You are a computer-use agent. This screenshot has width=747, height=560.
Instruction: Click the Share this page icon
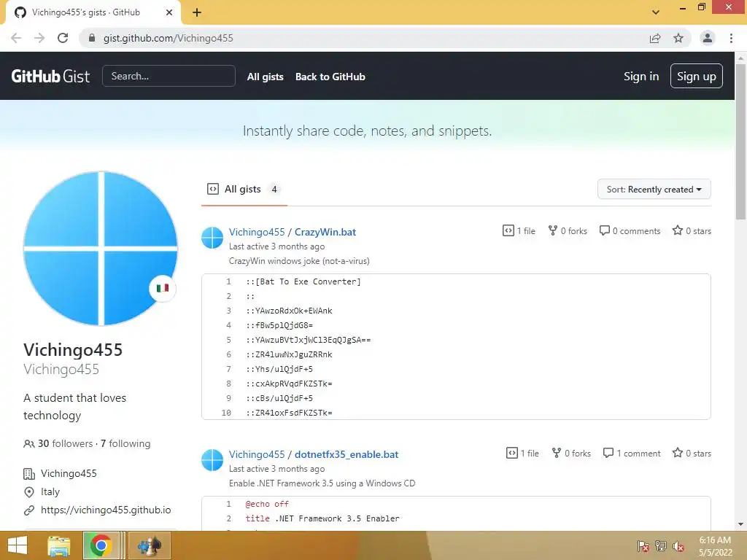pos(655,38)
